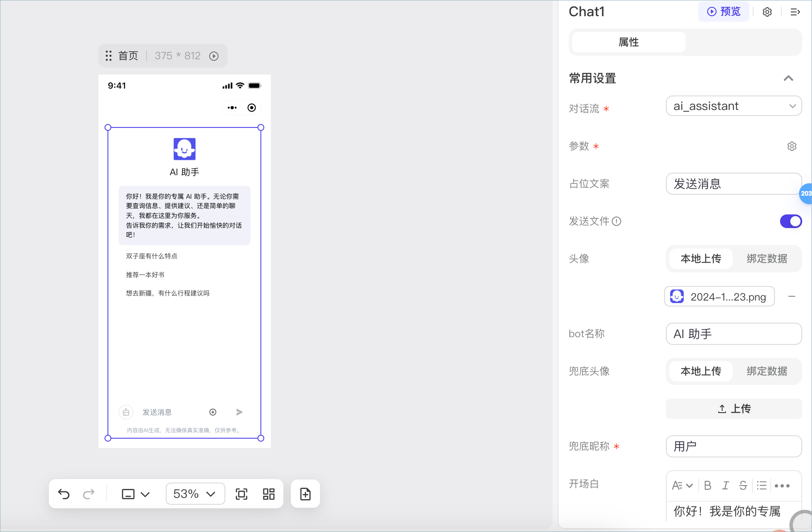The width and height of the screenshot is (812, 532).
Task: Toggle bold in the opening text editor
Action: [x=708, y=486]
